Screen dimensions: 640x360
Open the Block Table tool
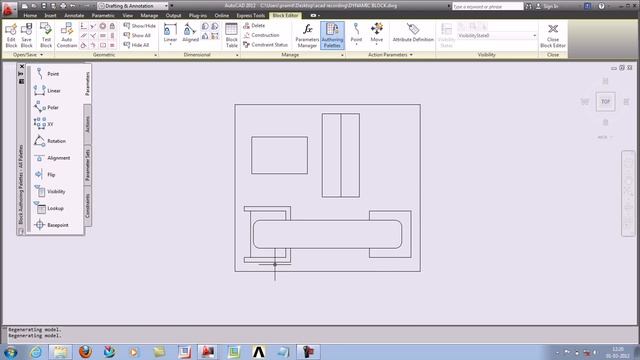231,35
